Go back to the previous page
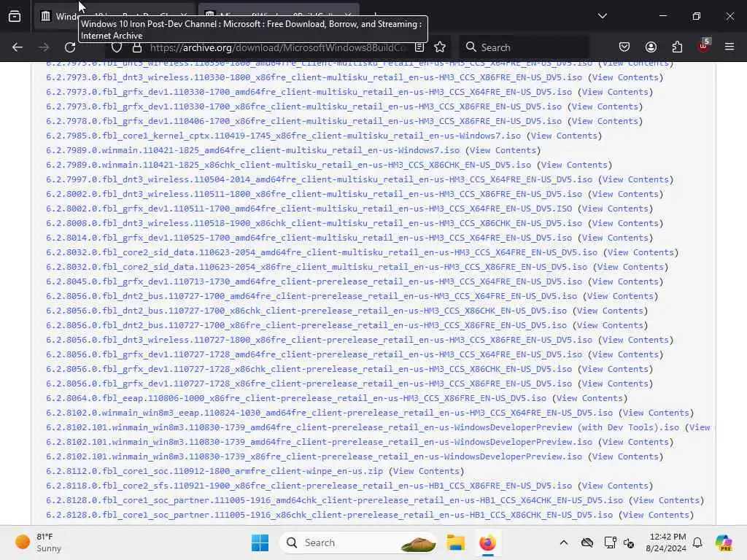Image resolution: width=747 pixels, height=560 pixels. click(x=18, y=47)
